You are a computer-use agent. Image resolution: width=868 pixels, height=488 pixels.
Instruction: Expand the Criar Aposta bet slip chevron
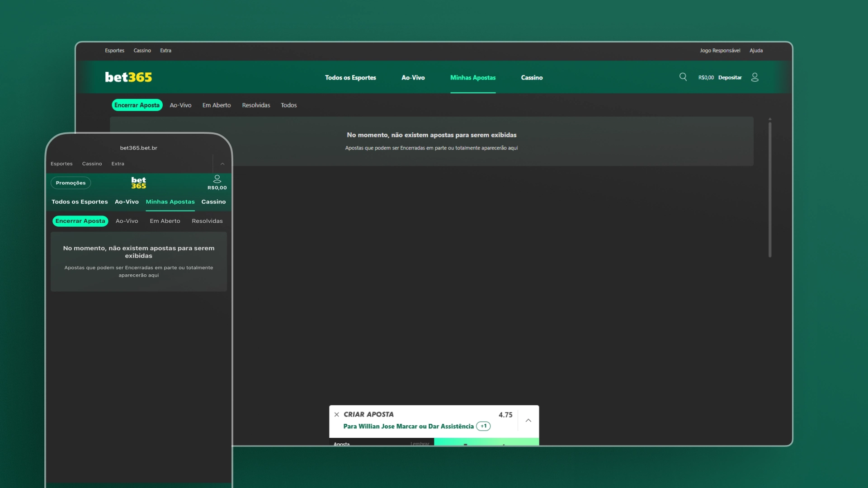[x=528, y=420]
